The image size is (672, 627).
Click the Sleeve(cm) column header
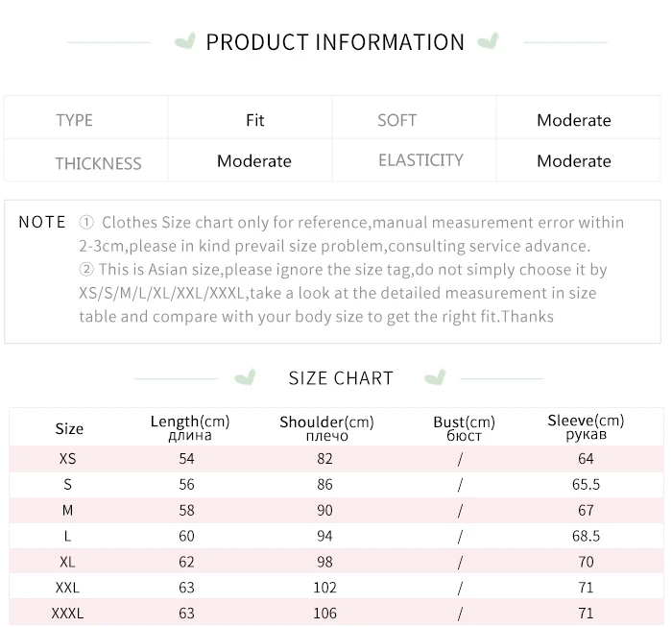[586, 427]
